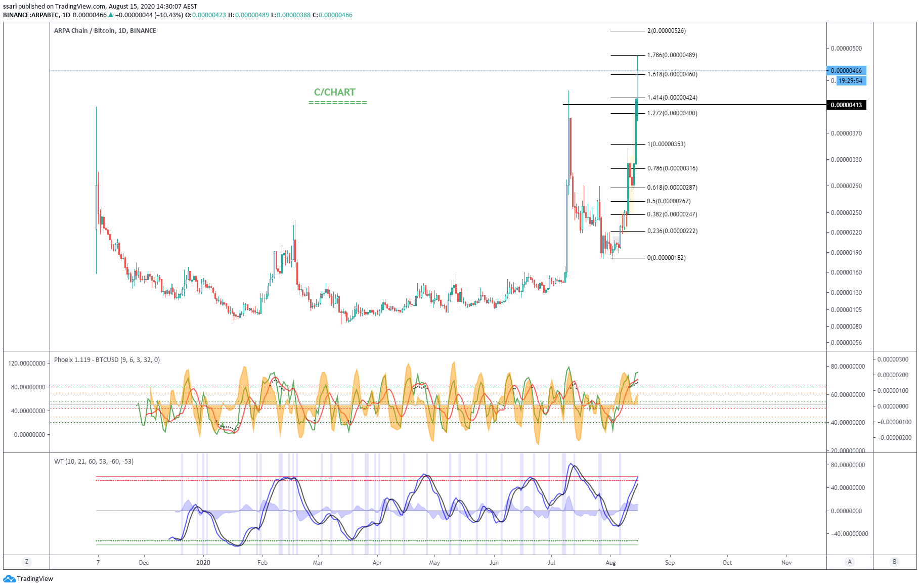
Task: Click the 0.00000290 price axis value
Action: [x=846, y=186]
